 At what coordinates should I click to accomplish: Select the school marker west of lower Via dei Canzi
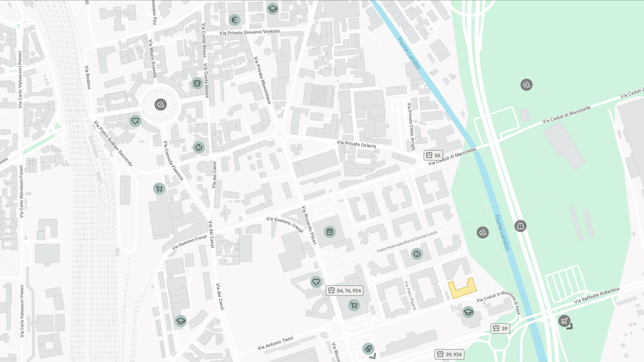point(180,321)
